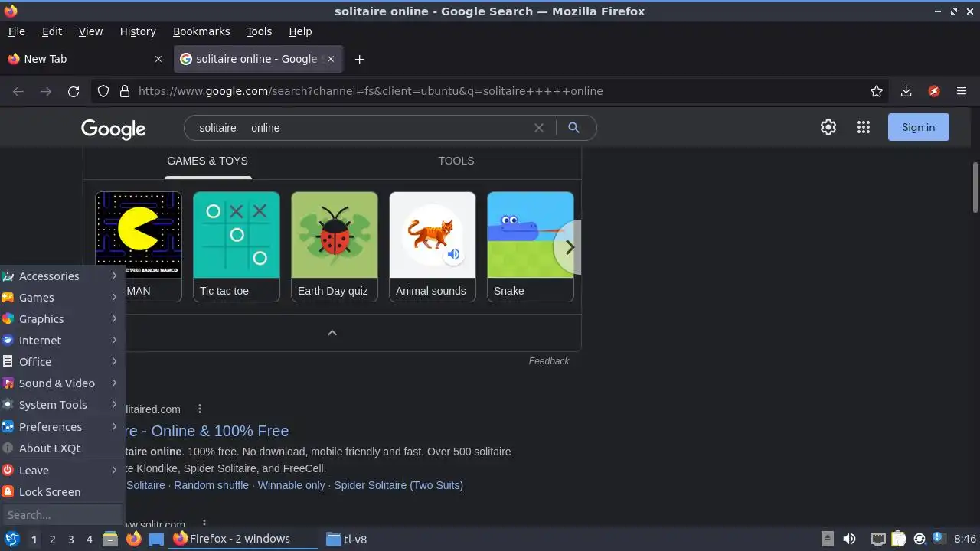The height and width of the screenshot is (551, 980).
Task: Open the network status tray icon
Action: (x=878, y=540)
